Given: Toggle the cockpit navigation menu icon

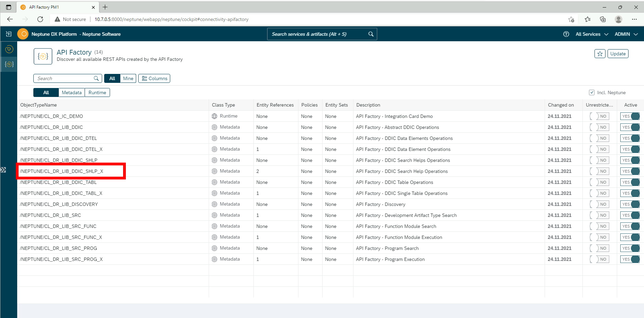Looking at the screenshot, I should [9, 34].
